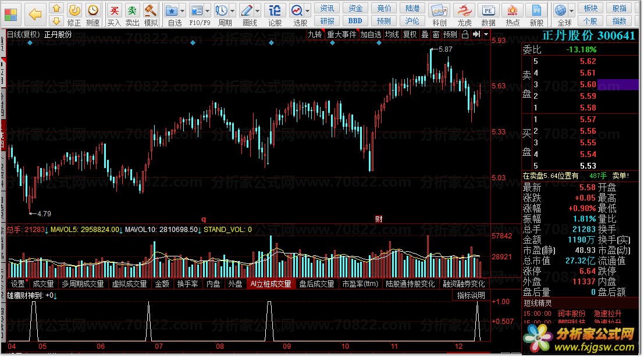Click the 沪伦 button
This screenshot has height=357, width=644.
click(x=412, y=21)
